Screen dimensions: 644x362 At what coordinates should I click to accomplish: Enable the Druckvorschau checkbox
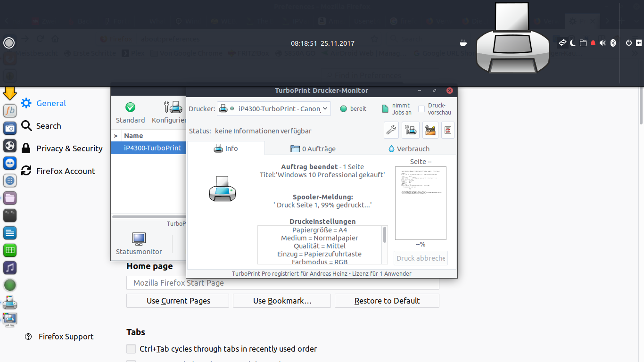[421, 109]
